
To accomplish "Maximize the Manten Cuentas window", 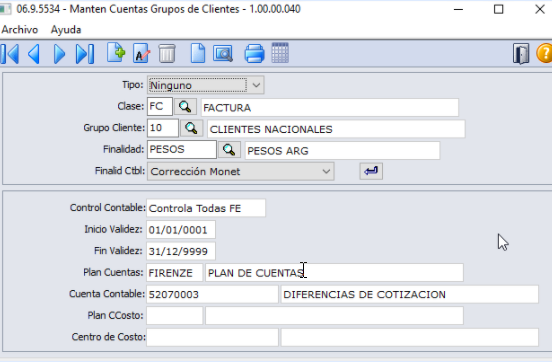I will point(498,10).
